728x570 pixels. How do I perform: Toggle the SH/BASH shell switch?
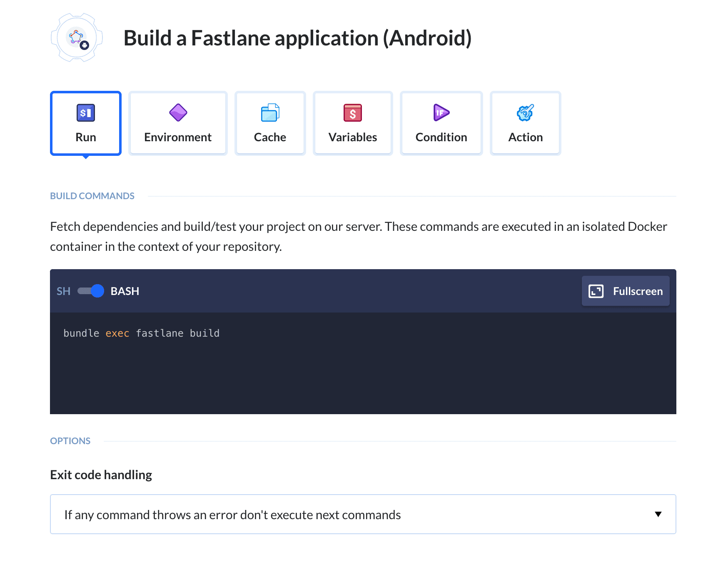coord(91,291)
